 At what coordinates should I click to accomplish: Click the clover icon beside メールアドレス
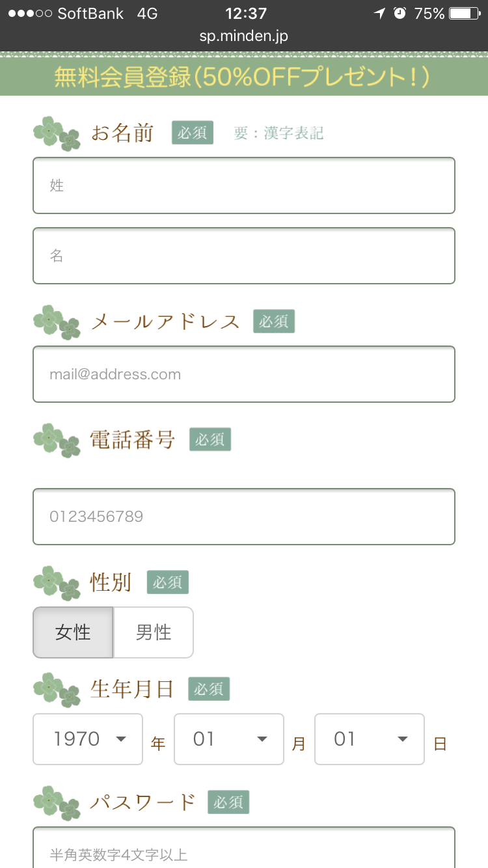pos(57,322)
